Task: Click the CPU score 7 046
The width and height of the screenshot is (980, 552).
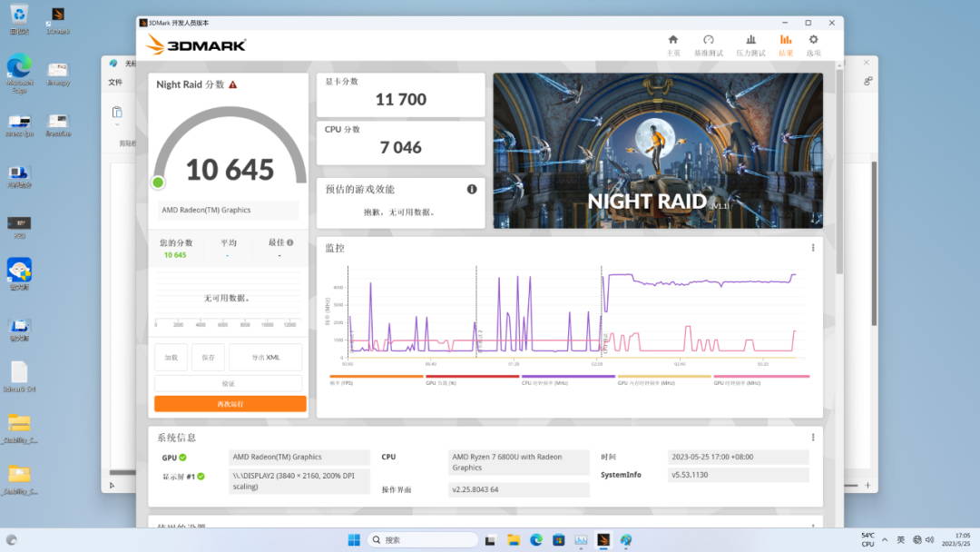Action: [401, 148]
